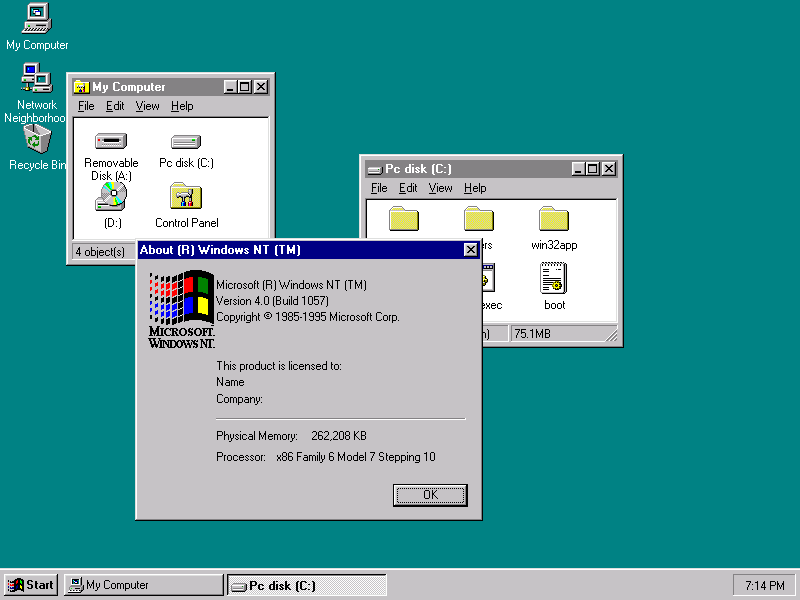Click the resize grip of Pc disk (C:) window
Viewport: 800px width, 600px height.
point(611,335)
